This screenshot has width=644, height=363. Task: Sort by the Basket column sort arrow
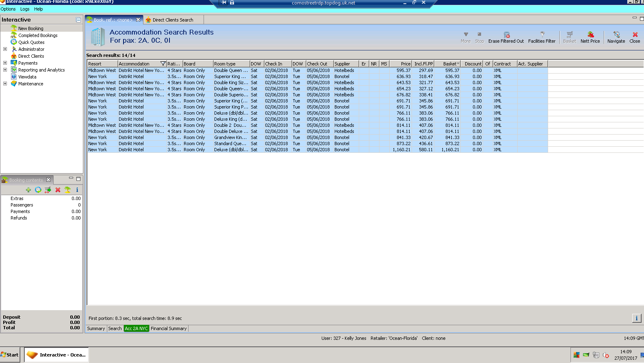(458, 64)
